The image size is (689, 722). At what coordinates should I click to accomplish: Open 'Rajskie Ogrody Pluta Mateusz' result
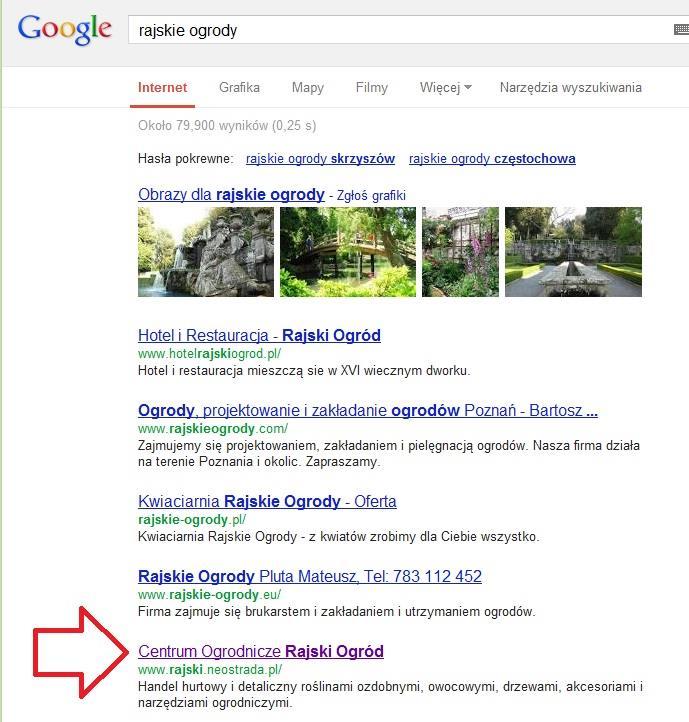click(310, 576)
